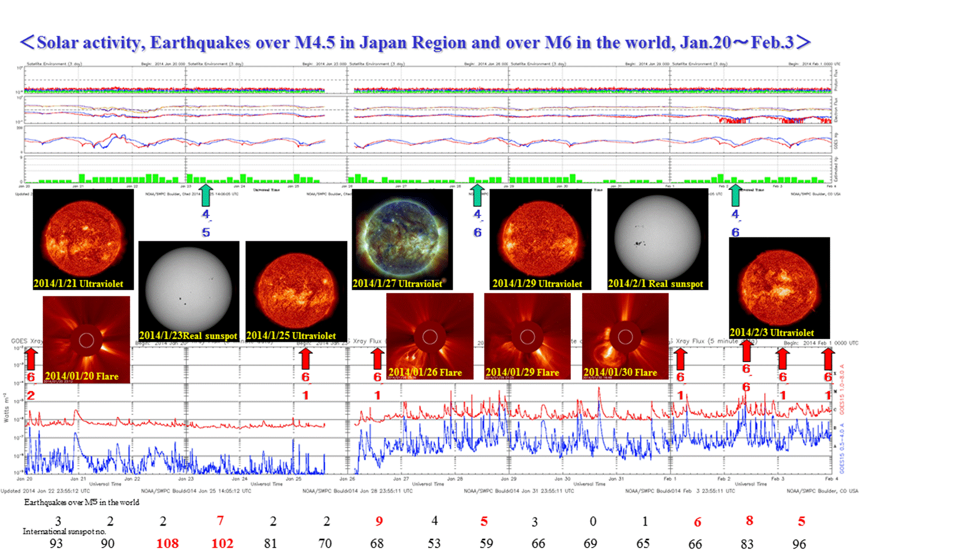980x551 pixels.
Task: Click the red sunspot number 108
Action: [x=167, y=543]
